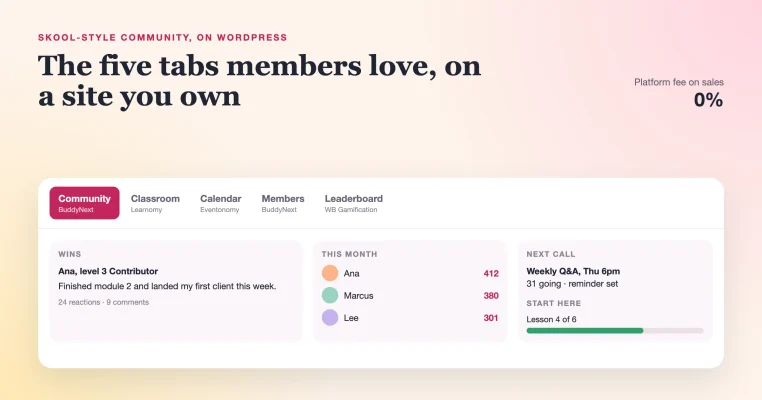This screenshot has width=762, height=400.
Task: Click Ana's orange avatar circle
Action: click(x=330, y=273)
